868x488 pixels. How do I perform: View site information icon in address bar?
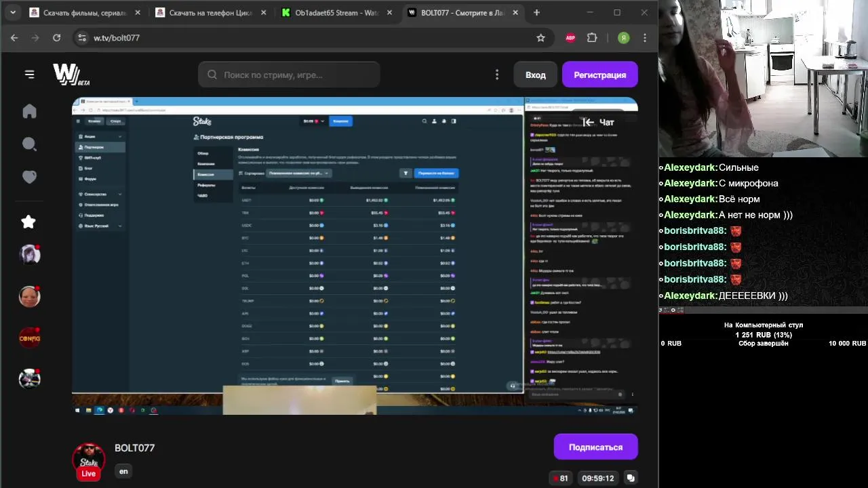(x=82, y=38)
